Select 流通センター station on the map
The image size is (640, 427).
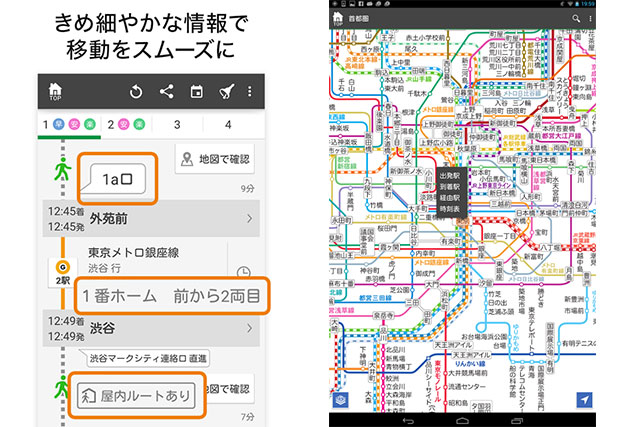click(x=467, y=386)
